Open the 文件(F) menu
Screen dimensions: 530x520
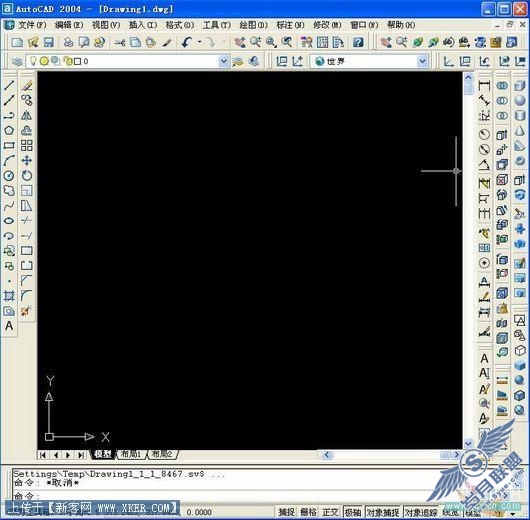[x=32, y=25]
